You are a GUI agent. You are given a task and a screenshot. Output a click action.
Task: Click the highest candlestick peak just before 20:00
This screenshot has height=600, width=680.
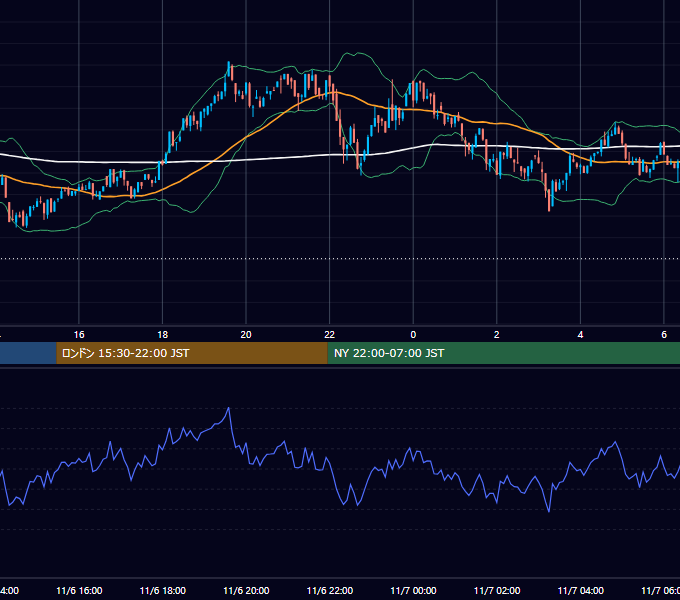pos(229,68)
